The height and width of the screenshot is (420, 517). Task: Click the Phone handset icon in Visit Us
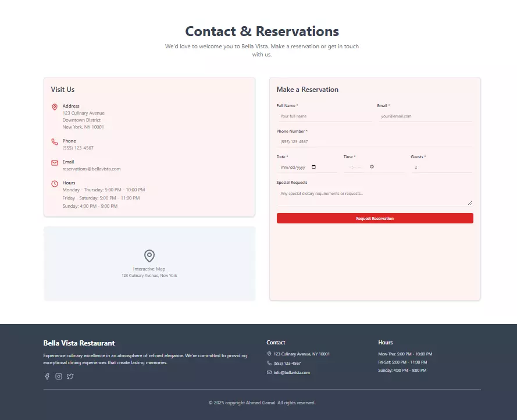(x=55, y=141)
